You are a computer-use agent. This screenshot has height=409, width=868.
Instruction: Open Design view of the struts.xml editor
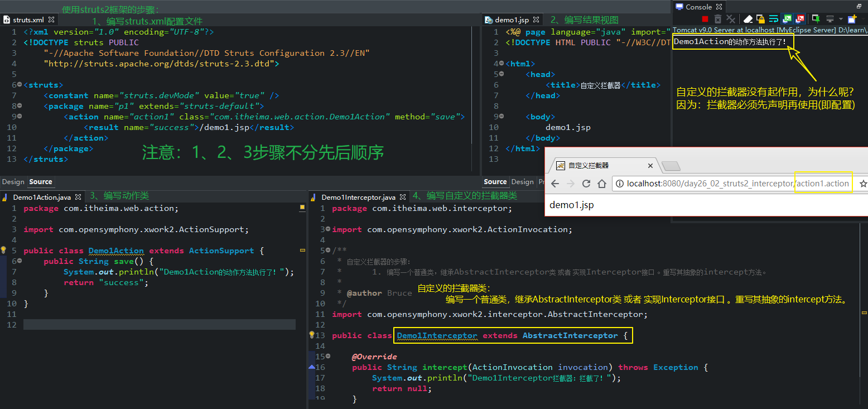coord(13,182)
